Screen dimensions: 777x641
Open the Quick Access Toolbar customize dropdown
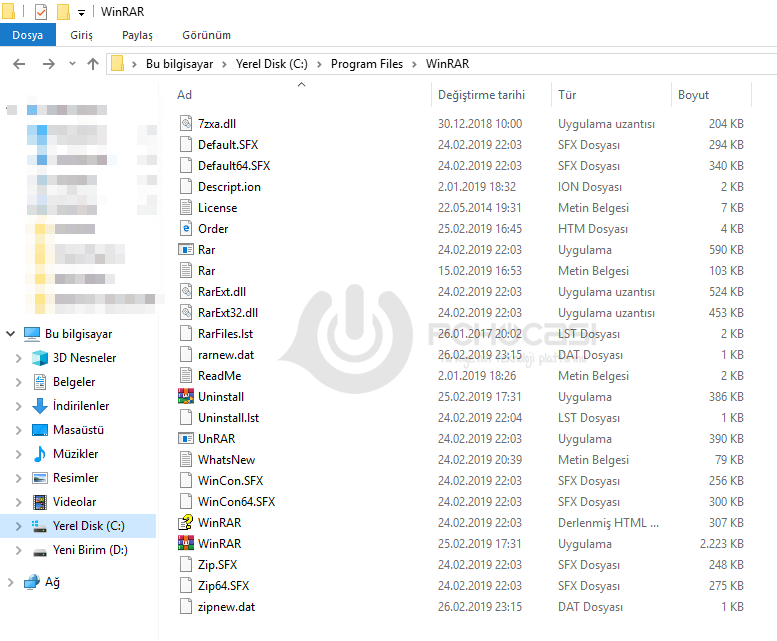tap(82, 13)
